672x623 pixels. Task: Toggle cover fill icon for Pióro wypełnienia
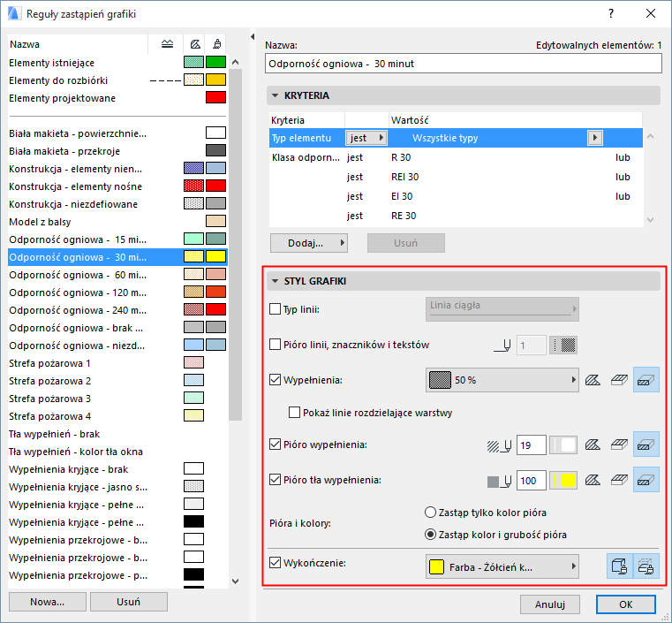coord(619,445)
